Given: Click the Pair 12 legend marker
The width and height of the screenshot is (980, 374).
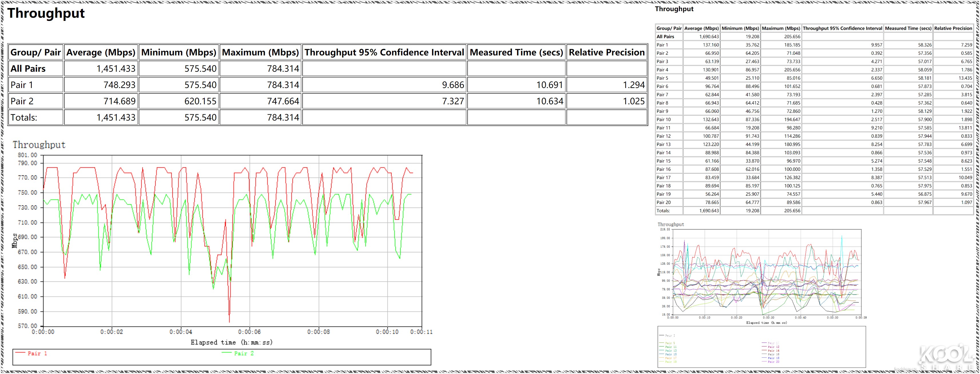Looking at the screenshot, I should click(765, 347).
